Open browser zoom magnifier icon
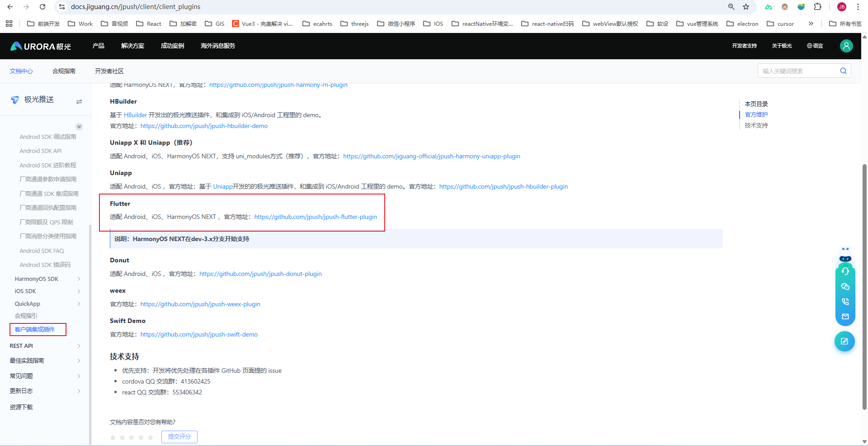 click(x=731, y=7)
